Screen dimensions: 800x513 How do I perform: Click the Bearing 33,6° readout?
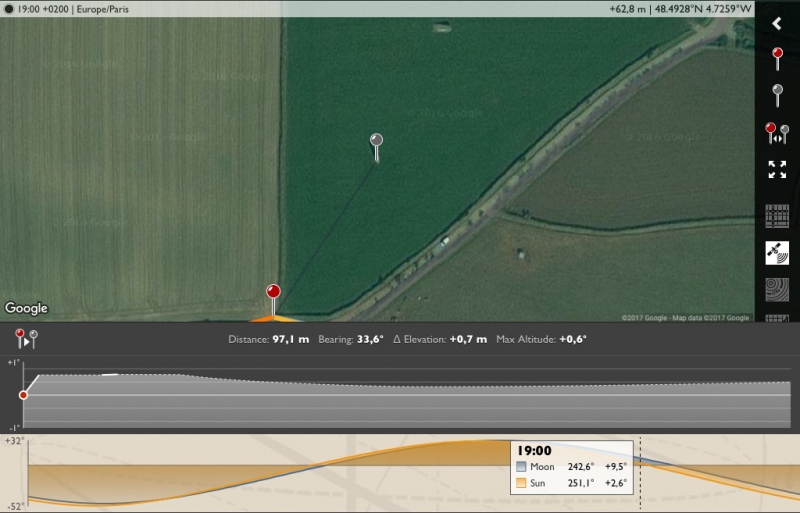[351, 339]
